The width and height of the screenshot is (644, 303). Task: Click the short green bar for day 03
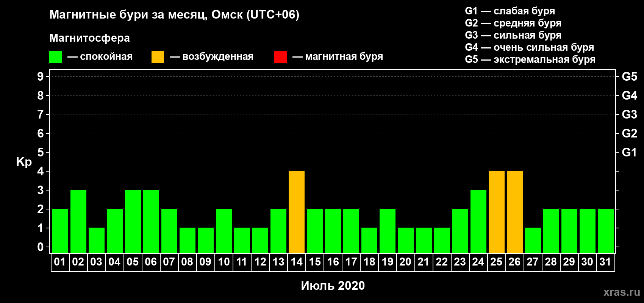click(x=97, y=240)
